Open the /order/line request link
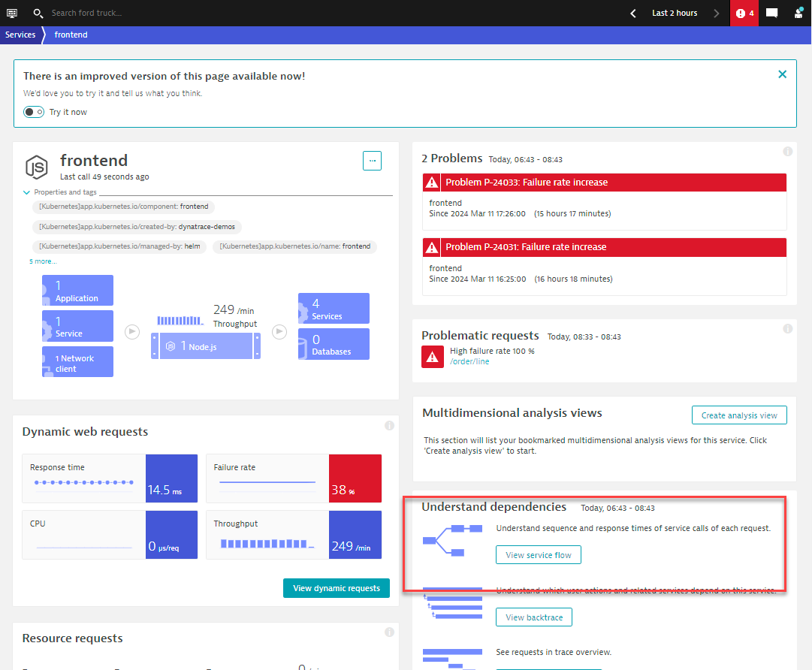The height and width of the screenshot is (670, 812). (x=469, y=361)
